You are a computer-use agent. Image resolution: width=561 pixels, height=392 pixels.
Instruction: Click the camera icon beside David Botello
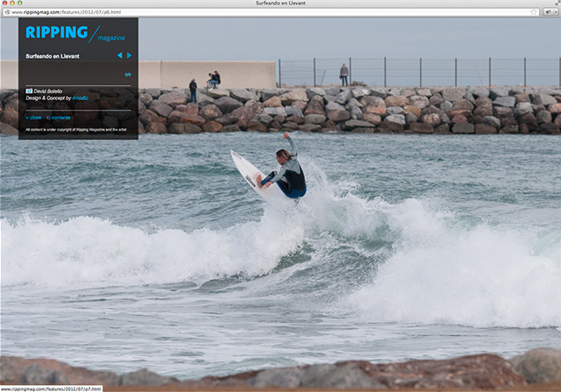click(29, 90)
